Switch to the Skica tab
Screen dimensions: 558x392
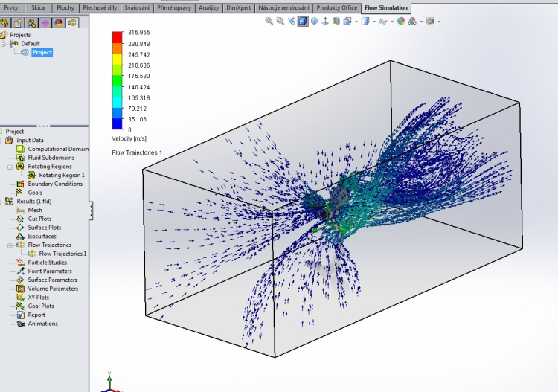tap(38, 8)
